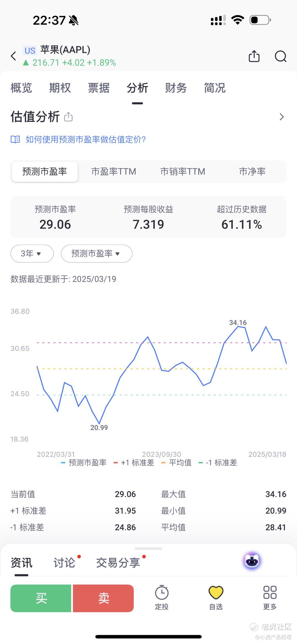The width and height of the screenshot is (297, 644).
Task: Tap the 36.80 y-axis label
Action: [x=20, y=311]
